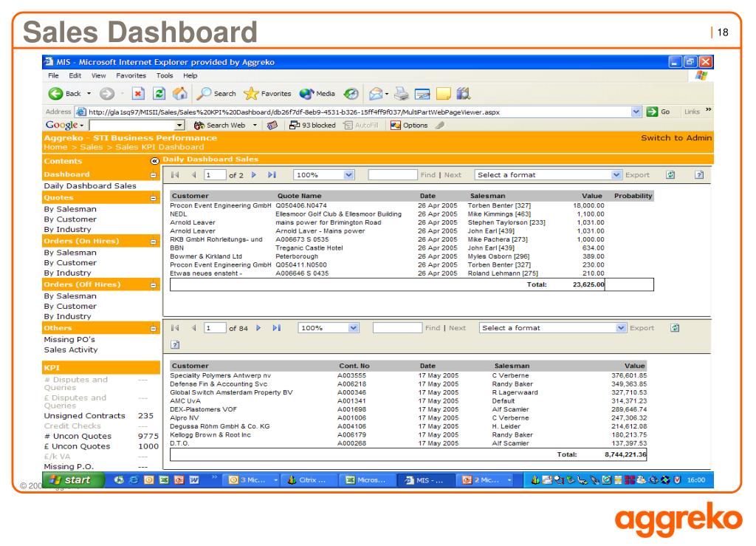Open Missing PO's report
Image resolution: width=756 pixels, height=546 pixels.
(69, 340)
